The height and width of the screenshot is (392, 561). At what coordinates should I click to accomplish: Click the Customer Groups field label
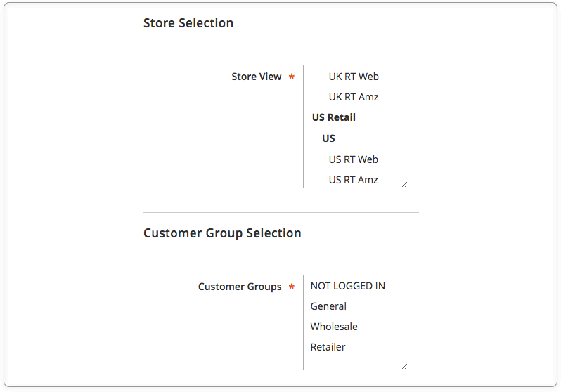click(240, 287)
